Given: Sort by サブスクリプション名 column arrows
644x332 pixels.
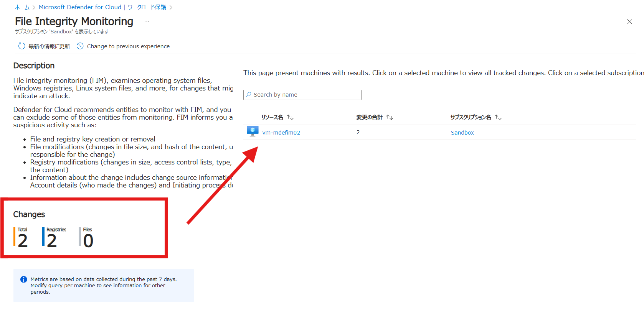Looking at the screenshot, I should click(498, 117).
